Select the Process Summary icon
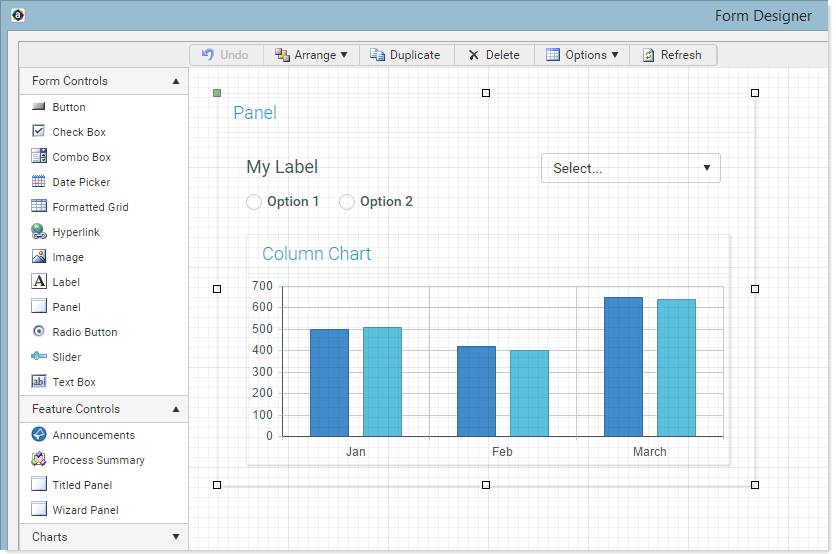The height and width of the screenshot is (554, 836). (39, 460)
